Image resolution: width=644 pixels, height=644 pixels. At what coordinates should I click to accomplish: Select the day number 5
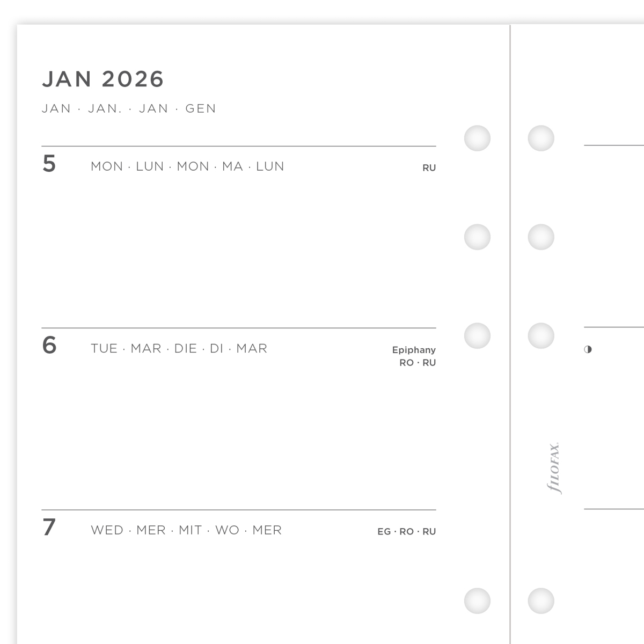pyautogui.click(x=49, y=164)
